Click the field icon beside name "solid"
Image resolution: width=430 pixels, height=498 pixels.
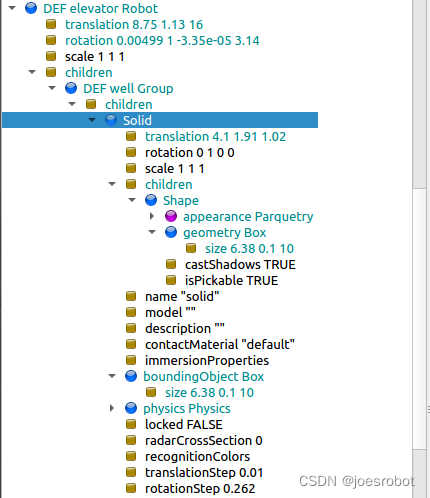(131, 296)
